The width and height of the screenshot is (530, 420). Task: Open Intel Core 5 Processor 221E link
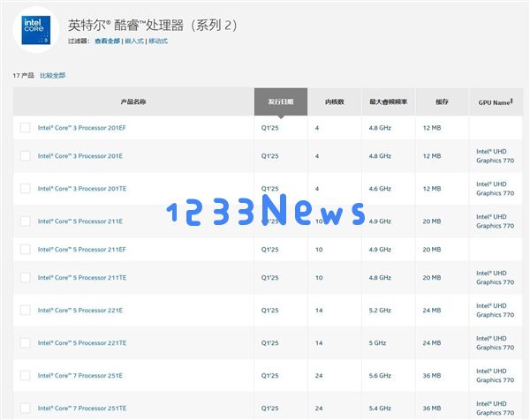click(x=80, y=310)
